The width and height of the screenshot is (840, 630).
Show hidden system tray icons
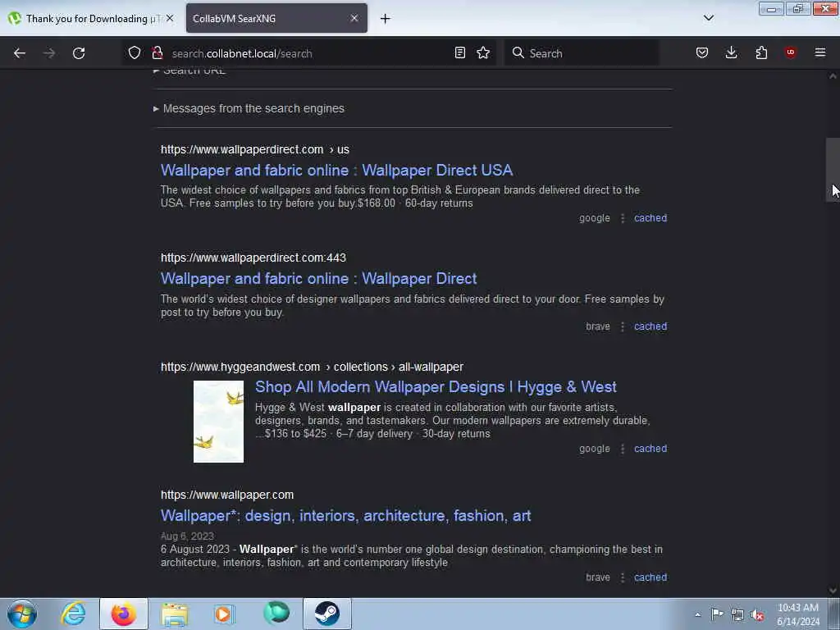(697, 614)
